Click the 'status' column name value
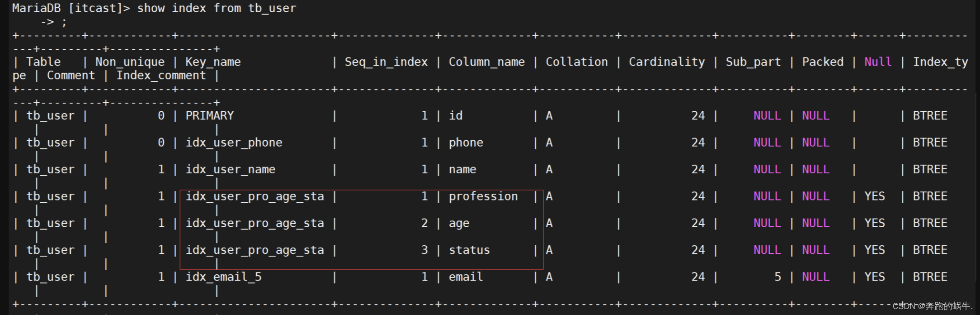This screenshot has width=980, height=315. tap(469, 250)
